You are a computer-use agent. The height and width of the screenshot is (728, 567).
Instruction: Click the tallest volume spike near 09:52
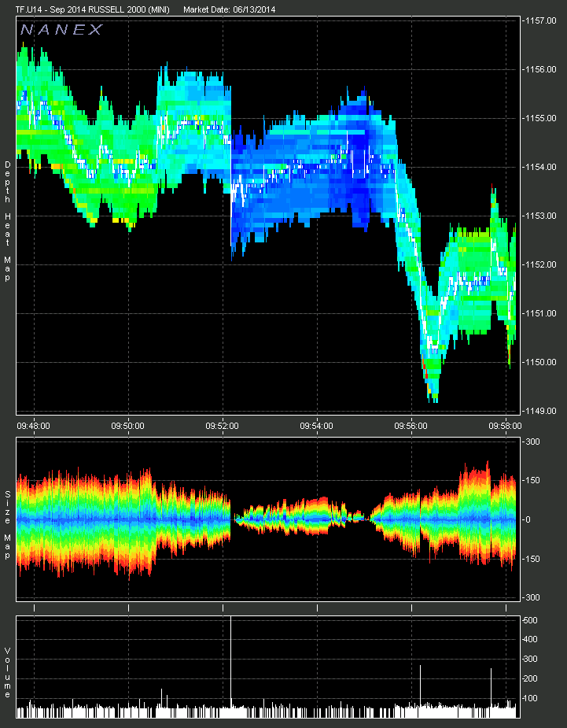tap(230, 667)
